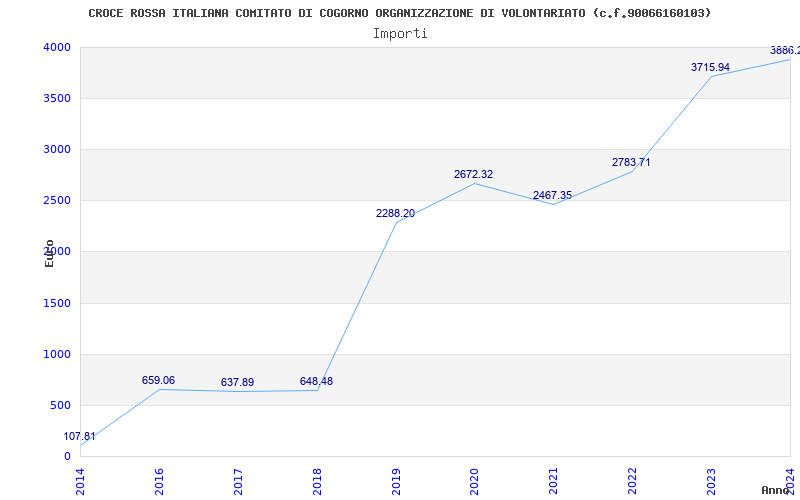This screenshot has height=500, width=800.
Task: Click the "Euro" y-axis title
Action: (x=49, y=252)
